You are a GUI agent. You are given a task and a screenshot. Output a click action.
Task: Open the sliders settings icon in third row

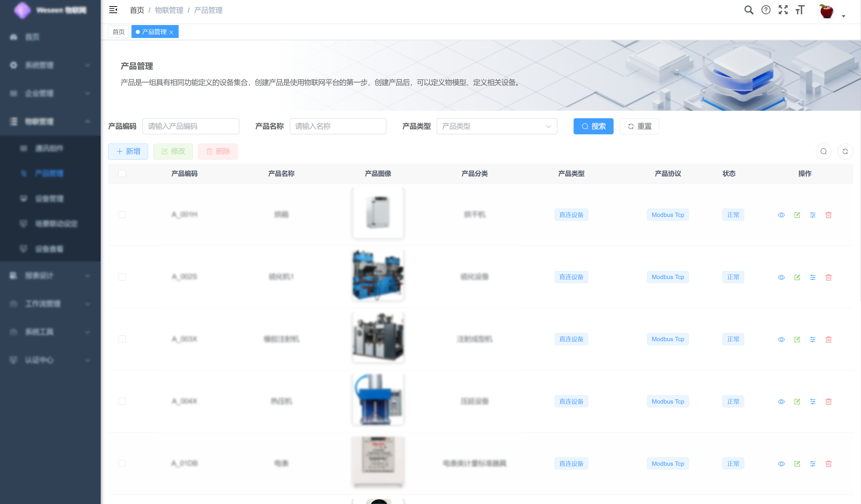(x=812, y=339)
